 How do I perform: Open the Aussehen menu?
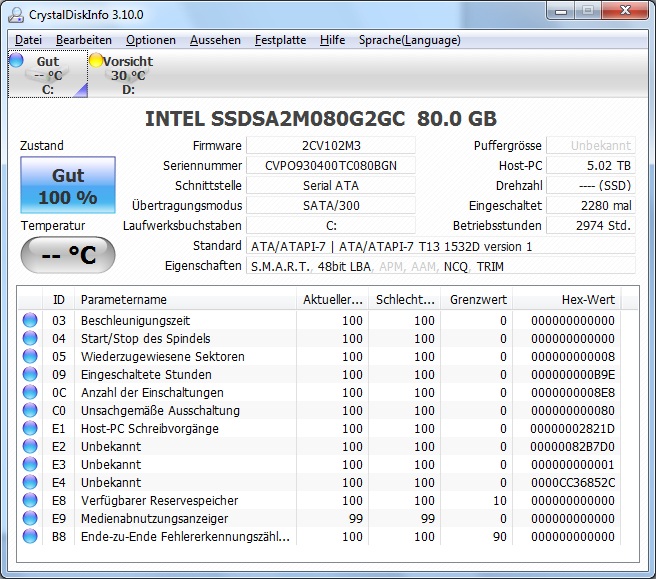(215, 40)
